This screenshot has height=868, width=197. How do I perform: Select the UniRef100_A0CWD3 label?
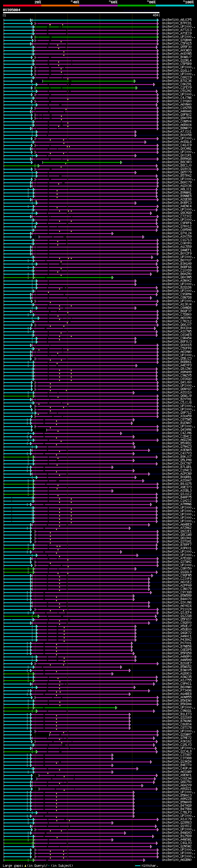tap(177, 50)
